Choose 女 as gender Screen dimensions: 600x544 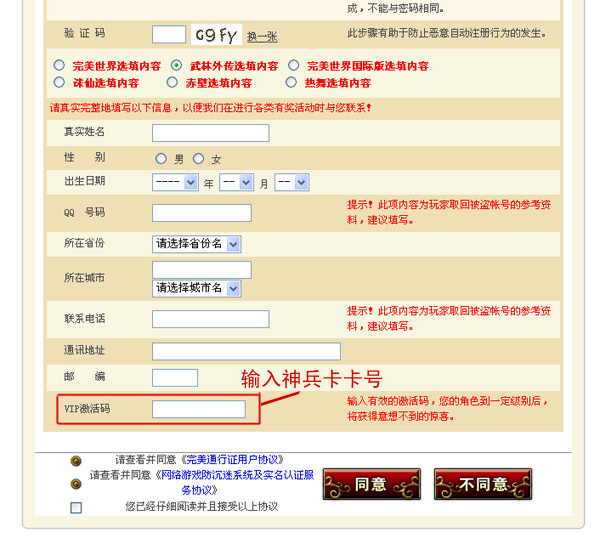click(x=198, y=159)
